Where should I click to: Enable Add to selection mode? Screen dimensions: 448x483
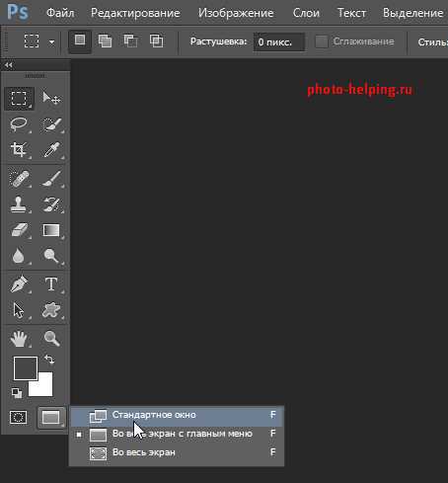105,41
